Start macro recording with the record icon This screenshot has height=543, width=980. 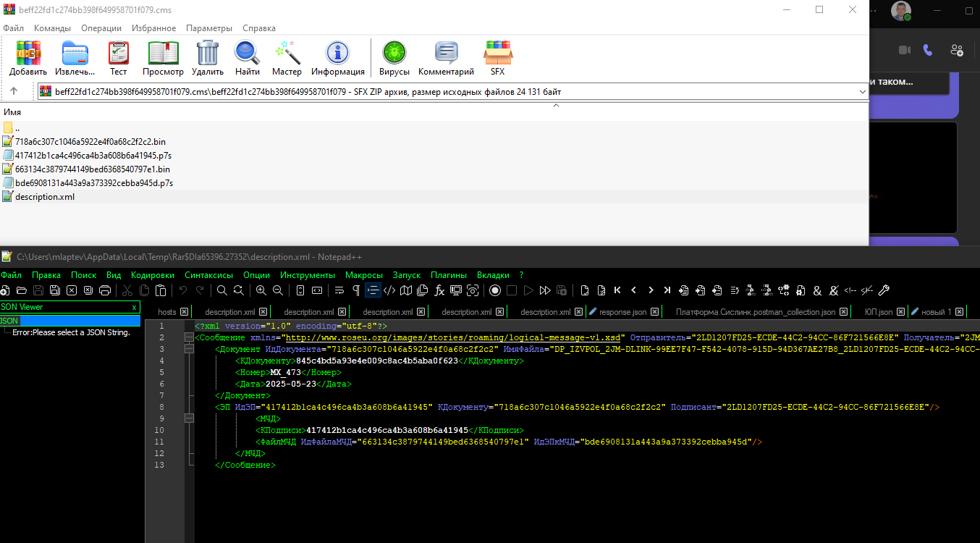[x=495, y=290]
